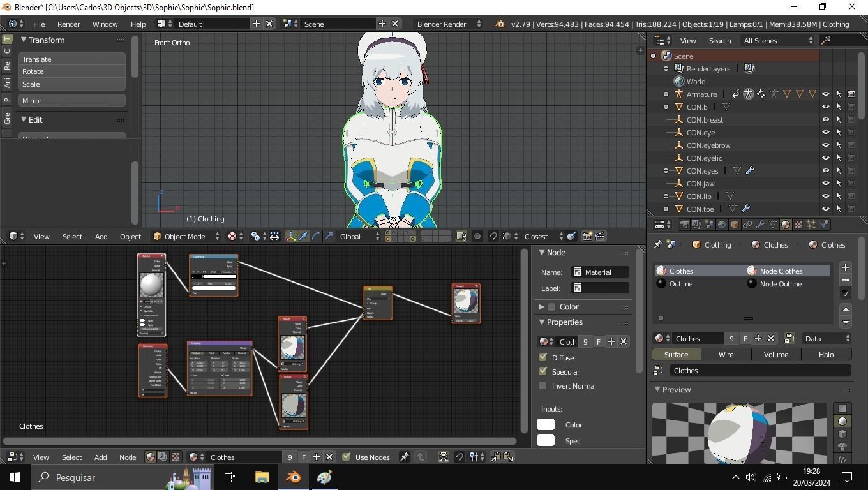Viewport: 868px width, 490px height.
Task: Add a material slot with plus button
Action: tap(846, 267)
